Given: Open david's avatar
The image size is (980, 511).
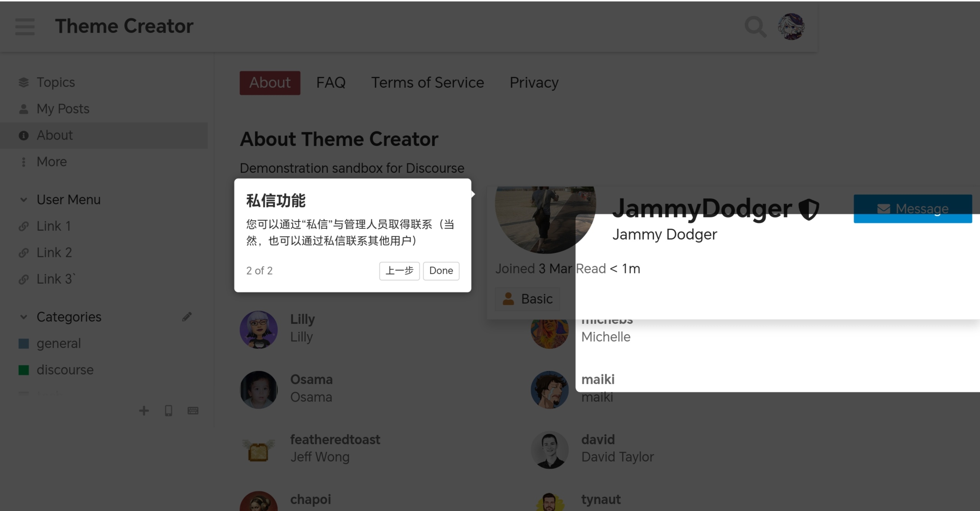Looking at the screenshot, I should pyautogui.click(x=550, y=450).
